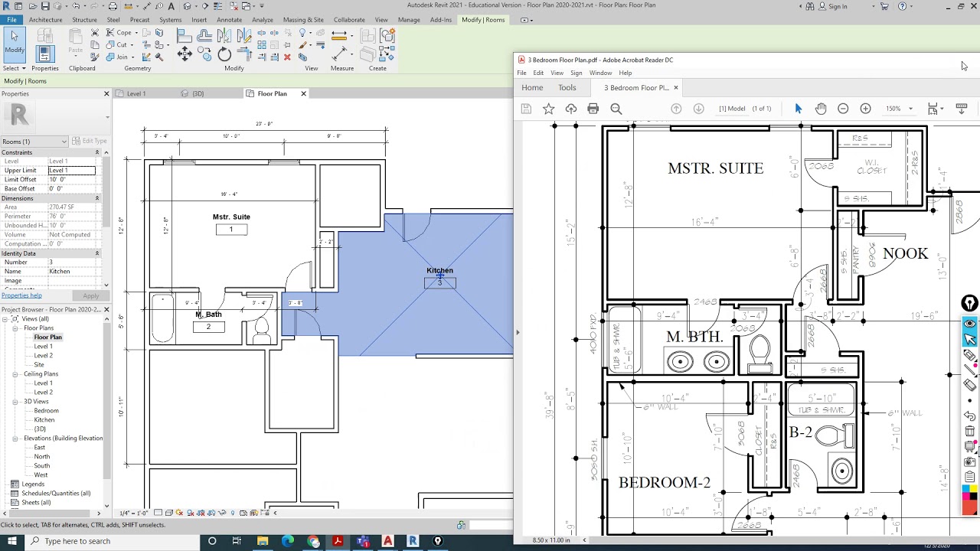Screen dimensions: 980x551
Task: Click Acrobat zoom in plus button
Action: coord(865,109)
